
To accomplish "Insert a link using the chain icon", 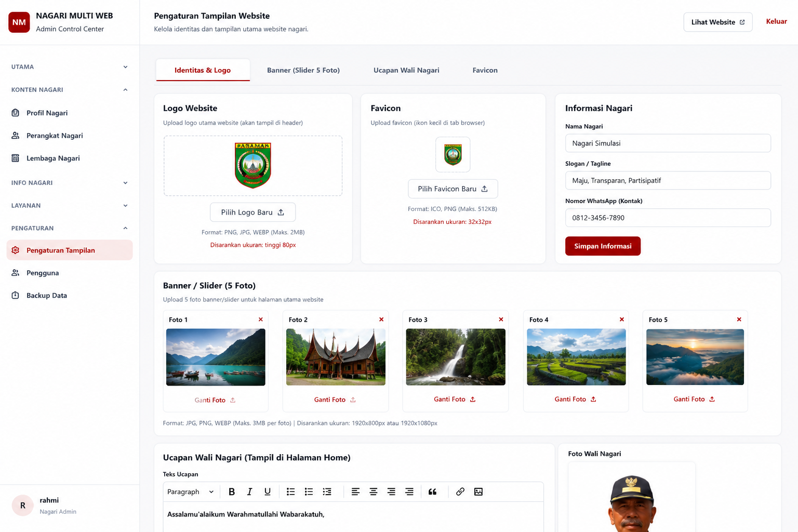I will coord(460,491).
